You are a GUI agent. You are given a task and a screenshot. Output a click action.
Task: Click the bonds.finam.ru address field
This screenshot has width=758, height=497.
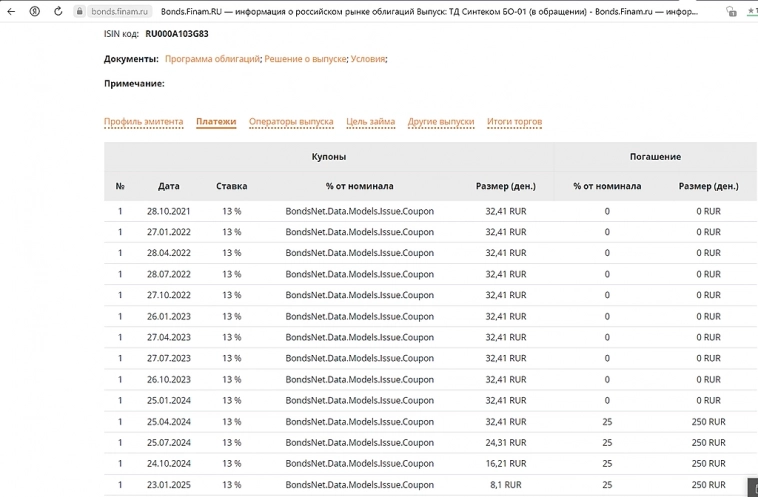click(x=119, y=11)
